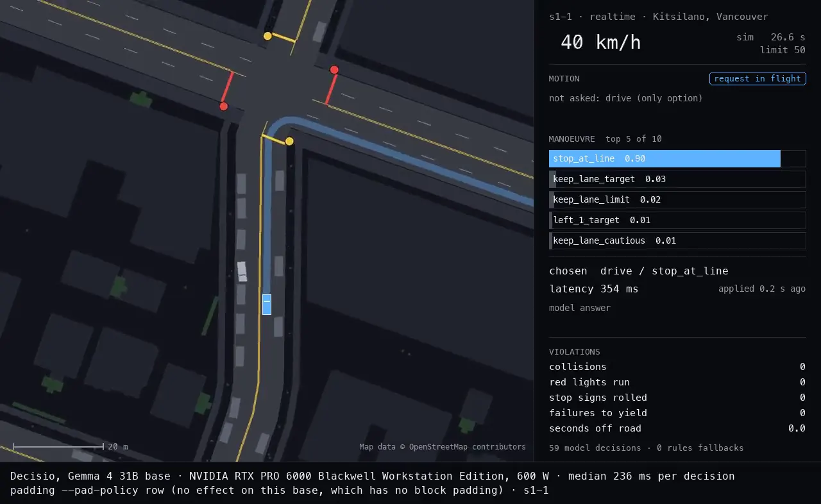Click "59 model decisions · 0 rules fallbacks" summary
Screen dimensions: 821x504
(647, 448)
